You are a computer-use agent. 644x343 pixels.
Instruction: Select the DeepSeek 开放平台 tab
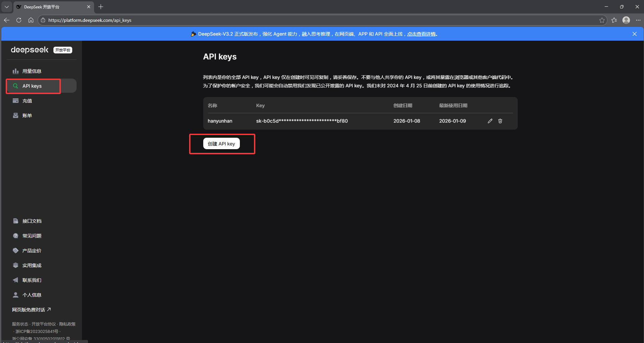54,7
